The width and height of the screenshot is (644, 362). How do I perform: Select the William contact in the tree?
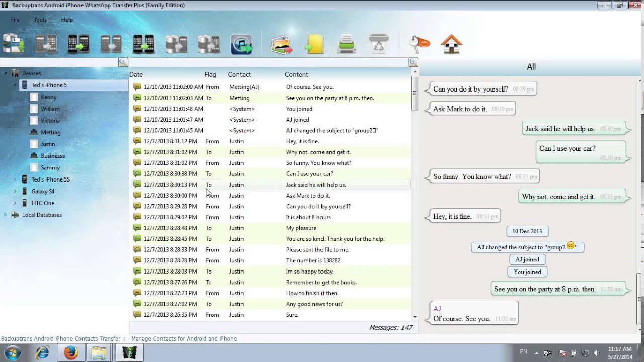point(50,109)
